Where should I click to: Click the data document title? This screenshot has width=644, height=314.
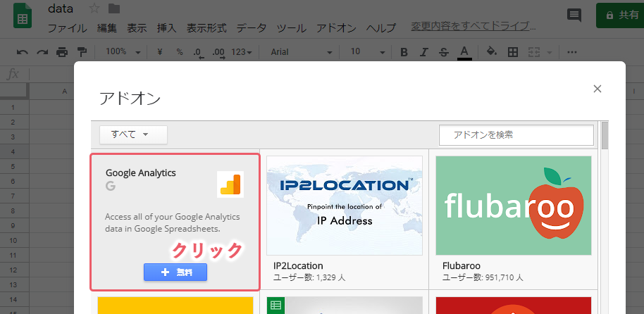(61, 8)
